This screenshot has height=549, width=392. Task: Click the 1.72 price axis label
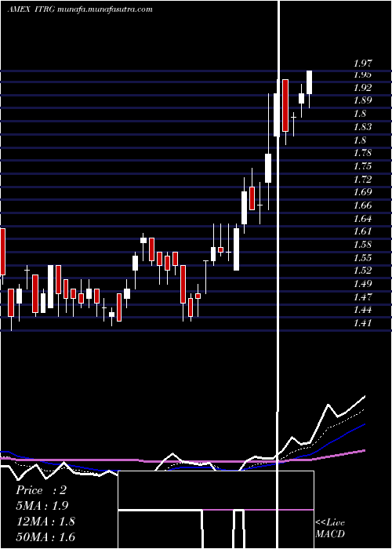(x=362, y=179)
